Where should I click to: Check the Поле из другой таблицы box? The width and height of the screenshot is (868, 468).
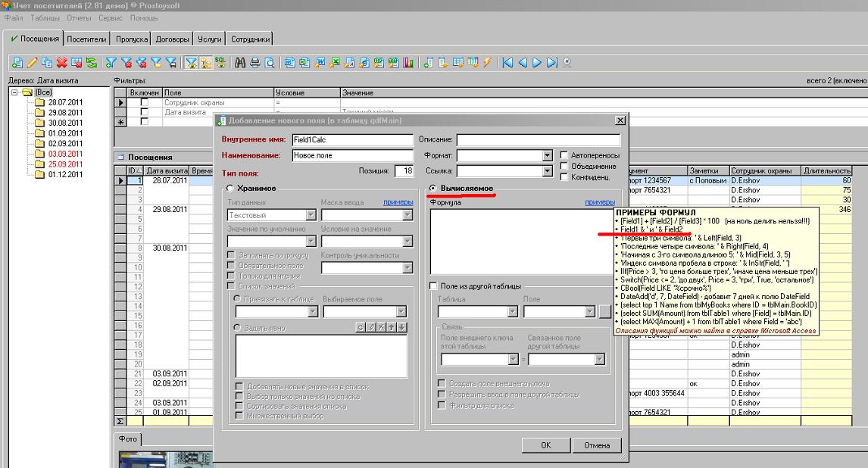pyautogui.click(x=433, y=286)
